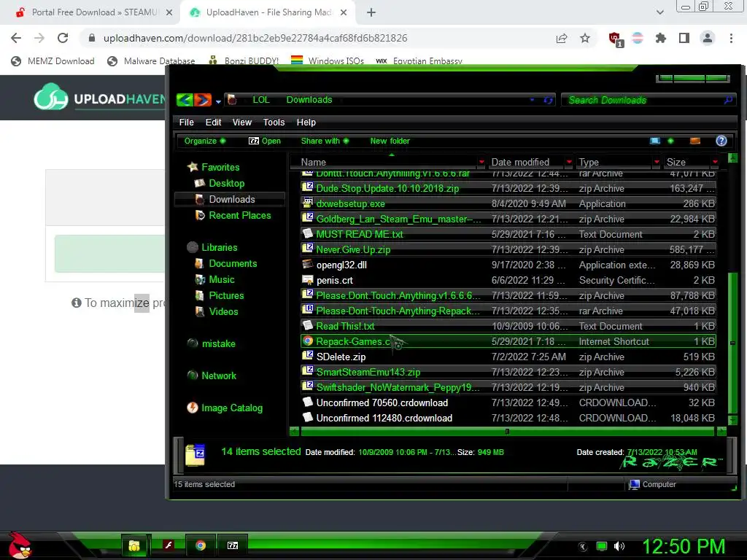Open the address bar history dropdown
Screen dimensions: 747x560
pyautogui.click(x=532, y=100)
